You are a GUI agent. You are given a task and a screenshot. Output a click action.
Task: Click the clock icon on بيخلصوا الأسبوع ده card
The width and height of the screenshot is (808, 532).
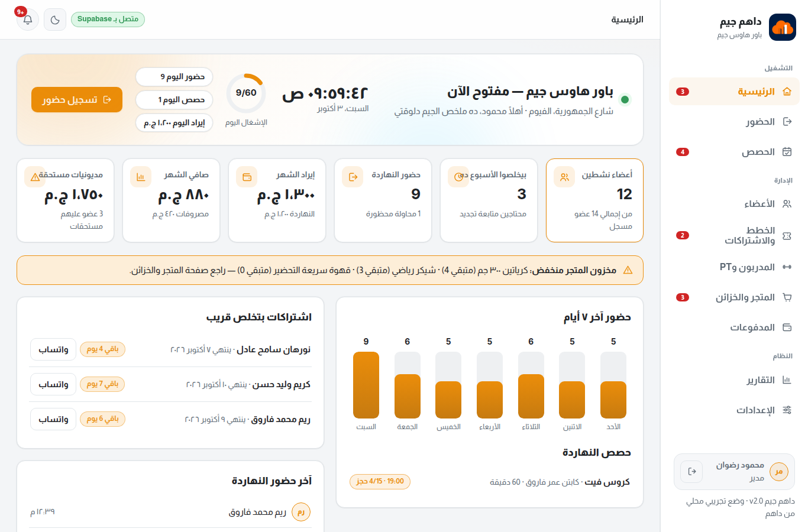pyautogui.click(x=458, y=177)
